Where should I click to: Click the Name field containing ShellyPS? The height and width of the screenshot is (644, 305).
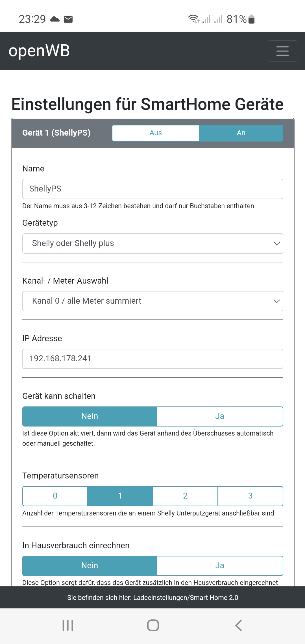pyautogui.click(x=152, y=189)
